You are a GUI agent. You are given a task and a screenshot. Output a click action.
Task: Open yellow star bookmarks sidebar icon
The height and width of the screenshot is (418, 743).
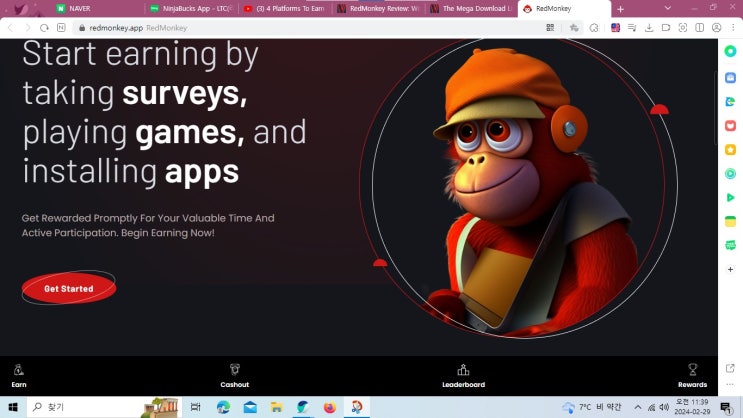pos(730,150)
